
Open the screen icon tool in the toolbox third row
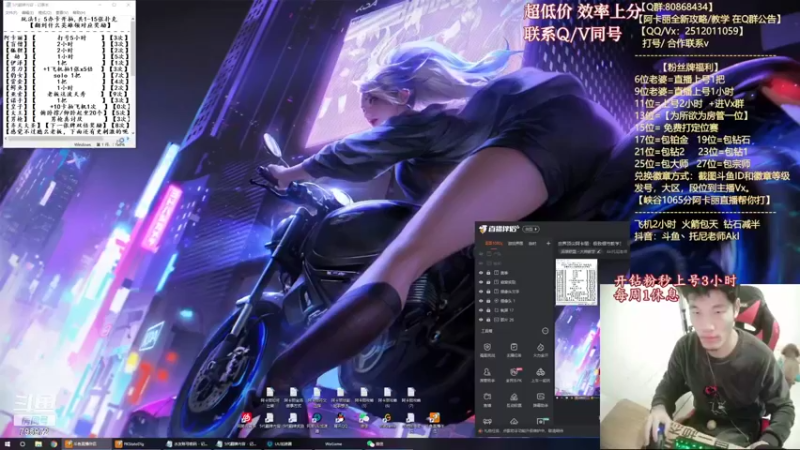click(540, 397)
